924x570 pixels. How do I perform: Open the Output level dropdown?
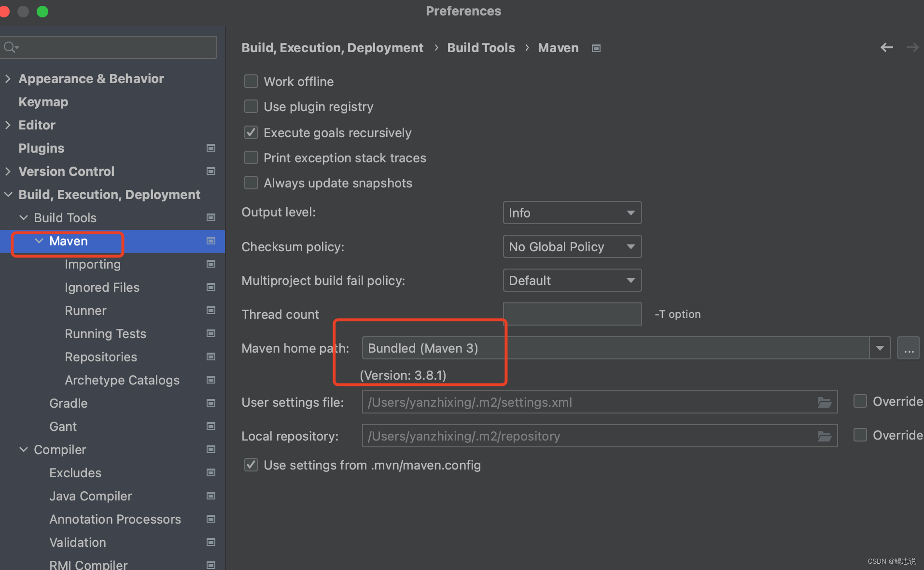tap(572, 213)
